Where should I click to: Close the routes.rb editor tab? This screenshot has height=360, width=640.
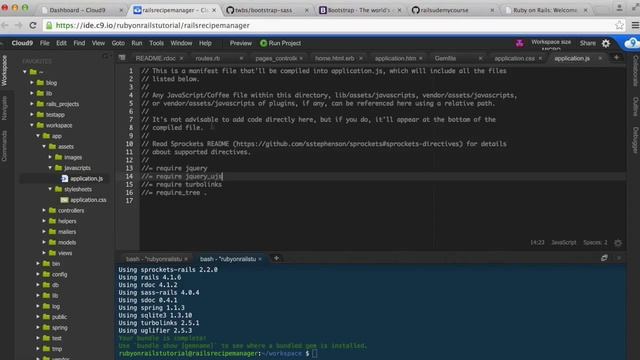(x=241, y=58)
